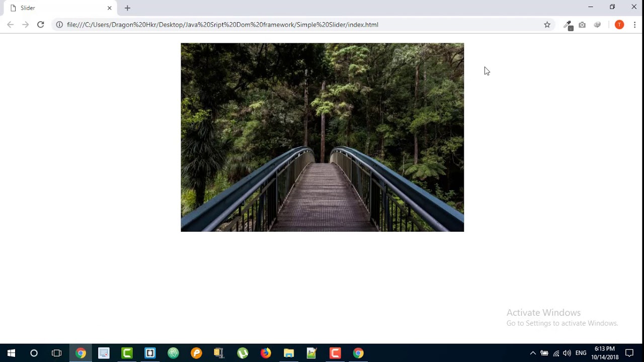Image resolution: width=644 pixels, height=362 pixels.
Task: Open the 6:13 PM clock calendar
Action: pyautogui.click(x=605, y=353)
